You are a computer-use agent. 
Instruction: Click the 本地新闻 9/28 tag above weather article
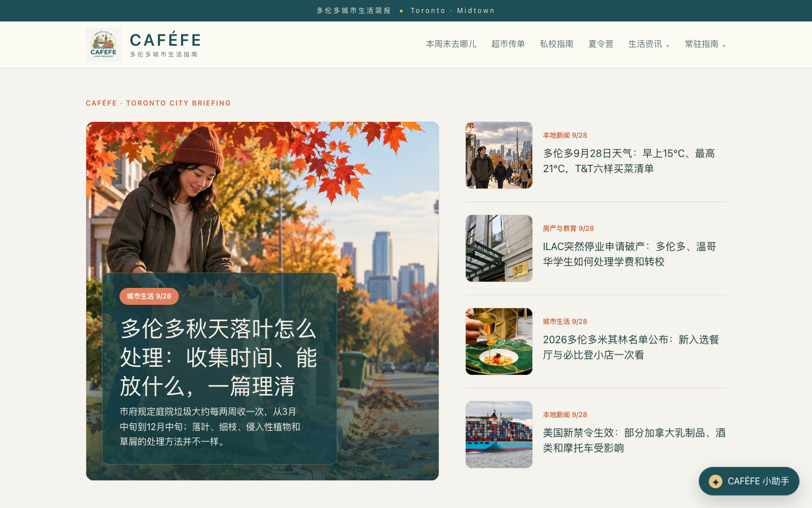pos(565,135)
